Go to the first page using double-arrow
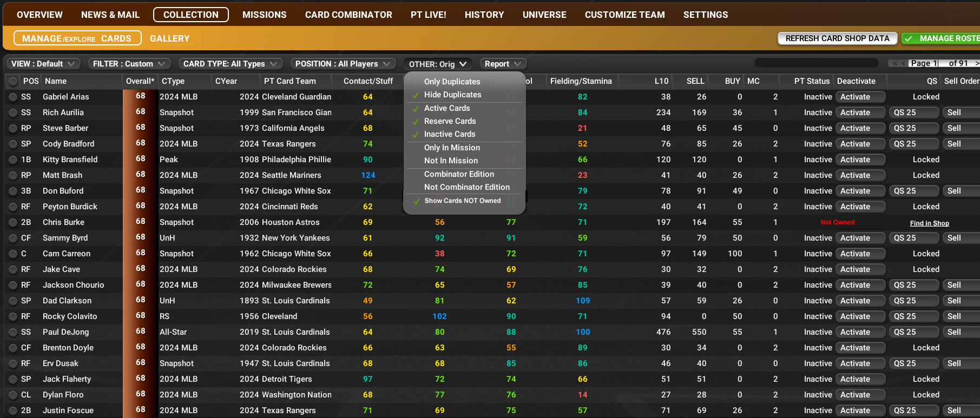The height and width of the screenshot is (418, 980). click(895, 64)
